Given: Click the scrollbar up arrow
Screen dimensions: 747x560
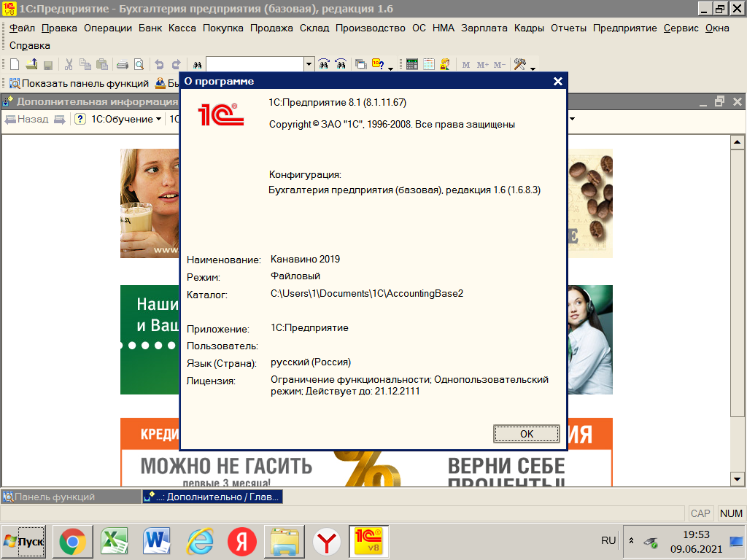Looking at the screenshot, I should pyautogui.click(x=737, y=142).
